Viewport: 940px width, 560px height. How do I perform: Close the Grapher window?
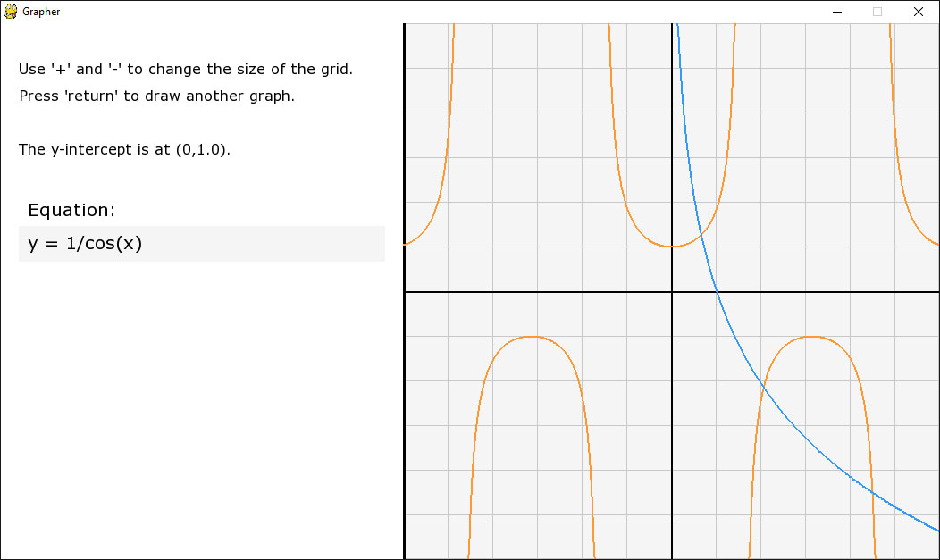pos(918,12)
